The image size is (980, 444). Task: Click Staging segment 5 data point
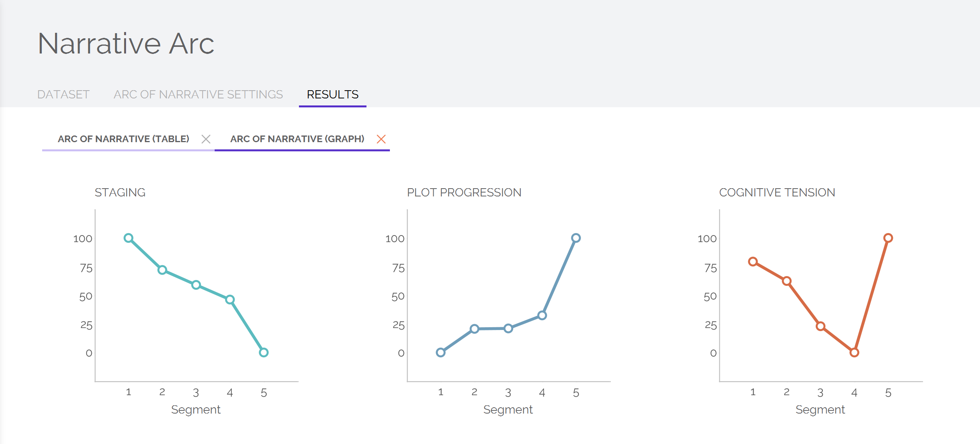[264, 353]
